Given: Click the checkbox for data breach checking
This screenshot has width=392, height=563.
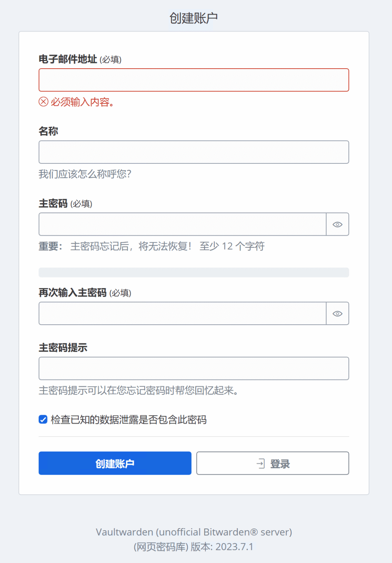Looking at the screenshot, I should tap(42, 420).
